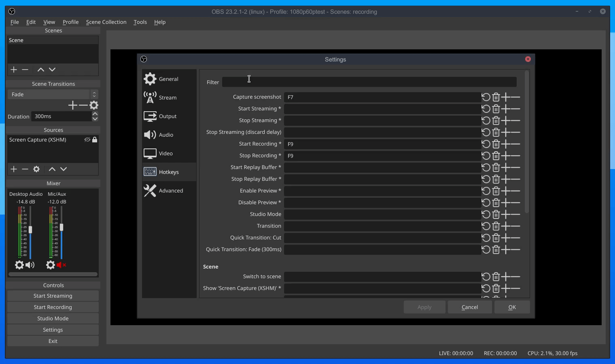The width and height of the screenshot is (615, 364).
Task: Reset the Start Recording hotkey
Action: coord(486,144)
